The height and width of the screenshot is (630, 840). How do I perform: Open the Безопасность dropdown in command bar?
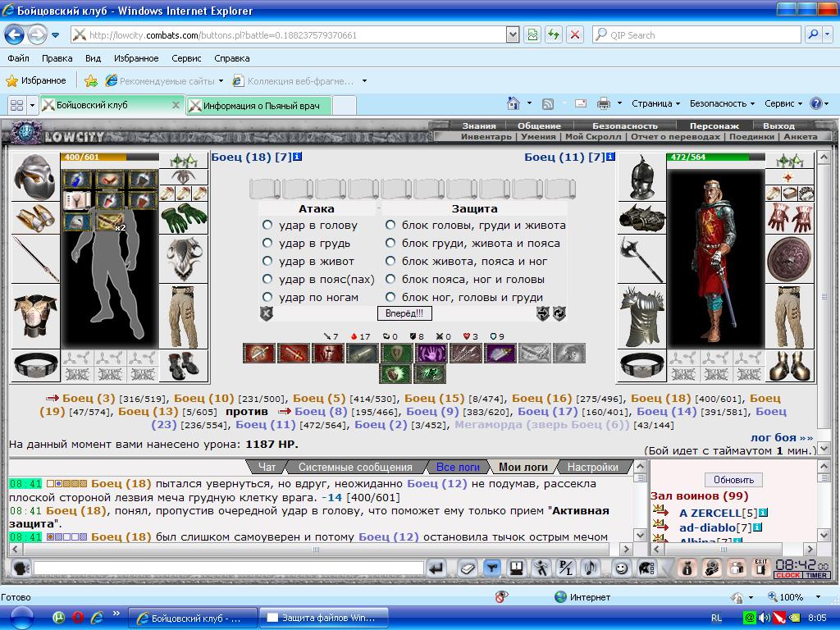click(x=722, y=103)
